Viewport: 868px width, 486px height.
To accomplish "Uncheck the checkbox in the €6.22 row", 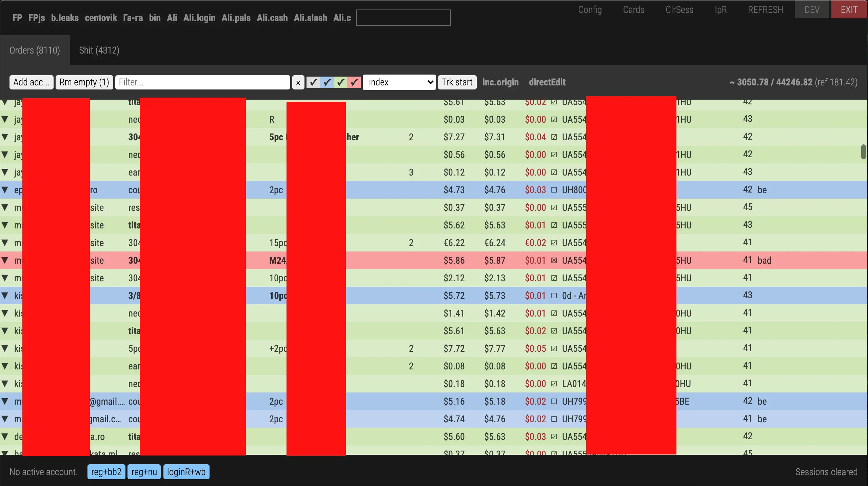I will [554, 243].
